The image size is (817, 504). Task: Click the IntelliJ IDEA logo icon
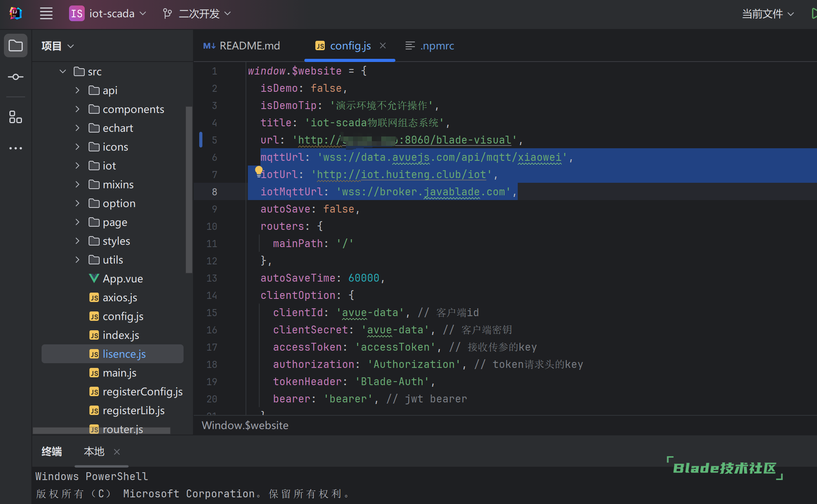pos(15,14)
